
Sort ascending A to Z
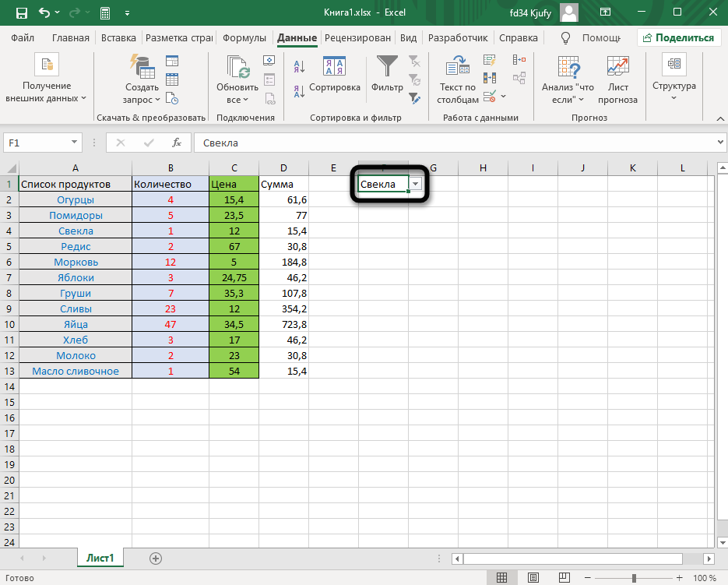[298, 66]
